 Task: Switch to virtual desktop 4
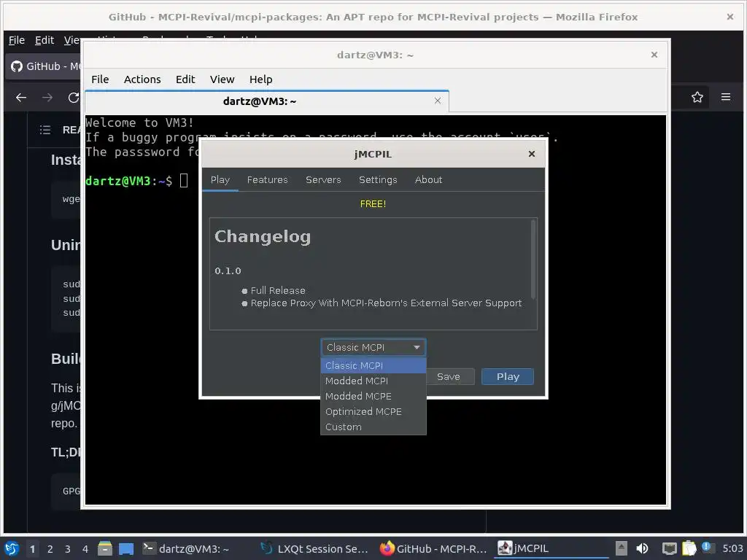pyautogui.click(x=85, y=549)
